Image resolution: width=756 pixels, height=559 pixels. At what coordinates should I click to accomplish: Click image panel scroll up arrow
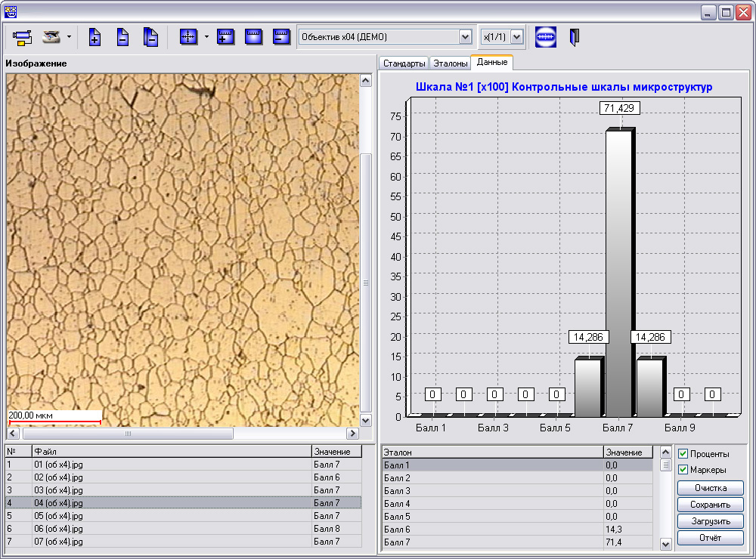point(366,81)
